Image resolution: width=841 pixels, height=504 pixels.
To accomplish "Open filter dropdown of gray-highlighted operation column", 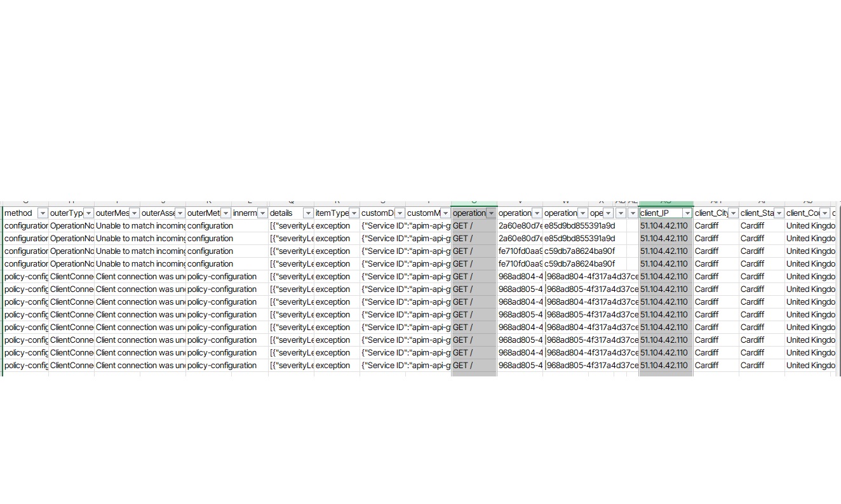I will point(491,213).
